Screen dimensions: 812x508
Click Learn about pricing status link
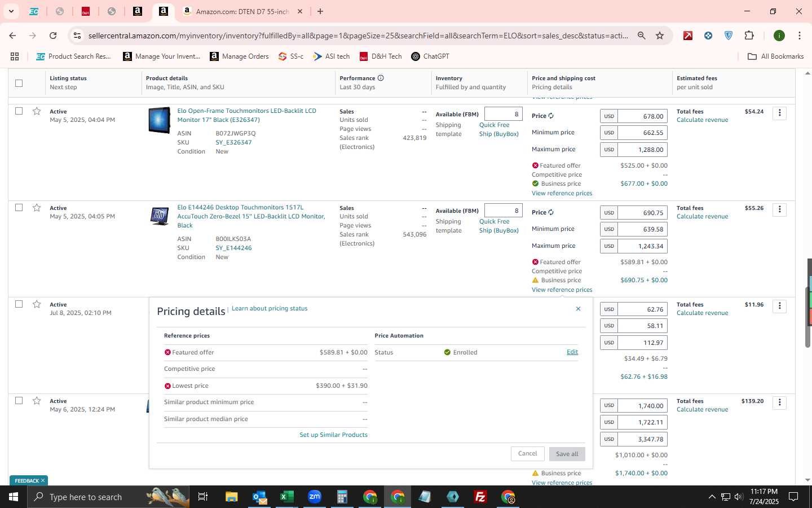click(x=270, y=309)
